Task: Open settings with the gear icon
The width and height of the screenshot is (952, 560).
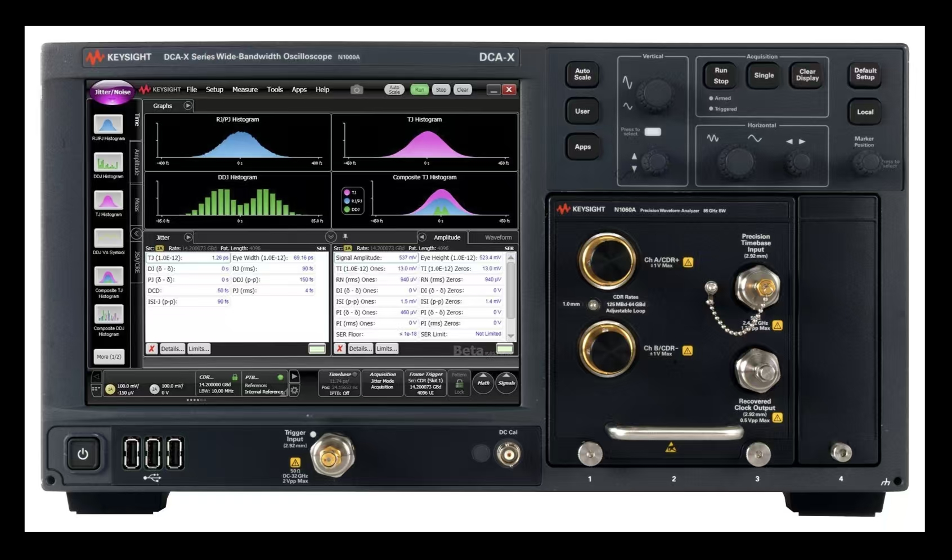Action: 294,390
